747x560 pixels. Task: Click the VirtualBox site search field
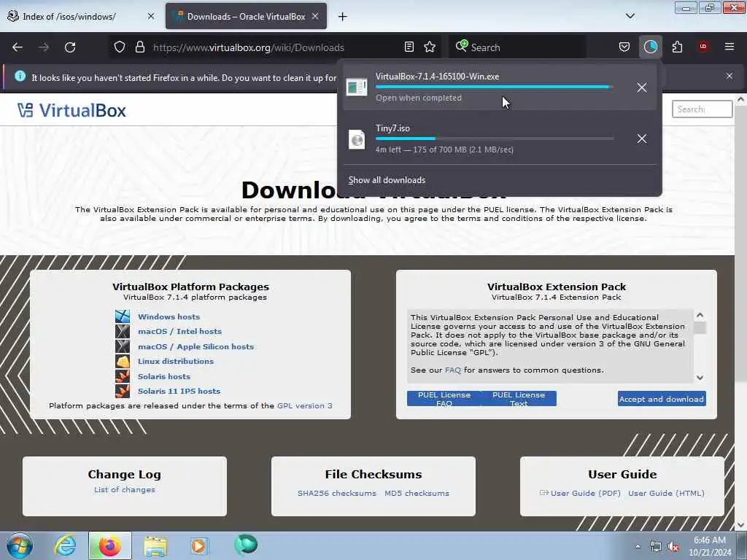pos(703,109)
